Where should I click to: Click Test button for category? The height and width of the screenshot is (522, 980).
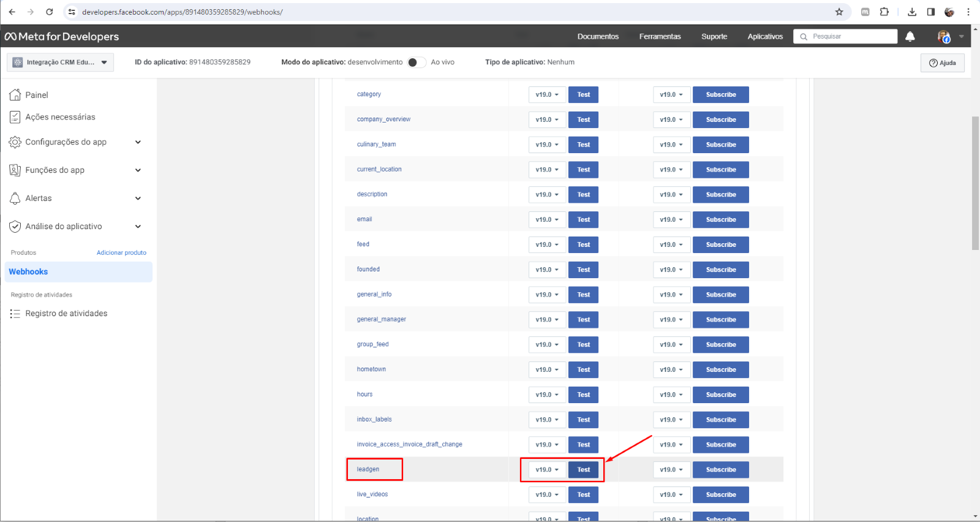(584, 95)
